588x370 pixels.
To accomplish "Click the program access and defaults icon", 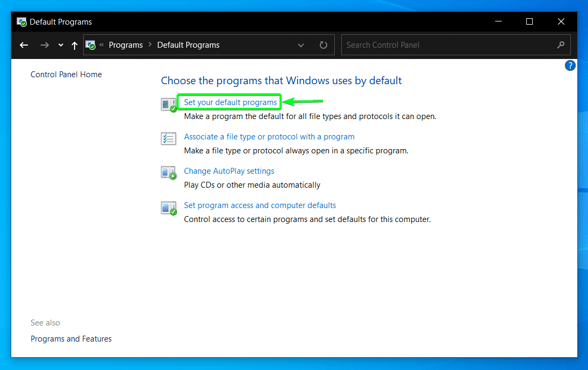I will click(169, 208).
